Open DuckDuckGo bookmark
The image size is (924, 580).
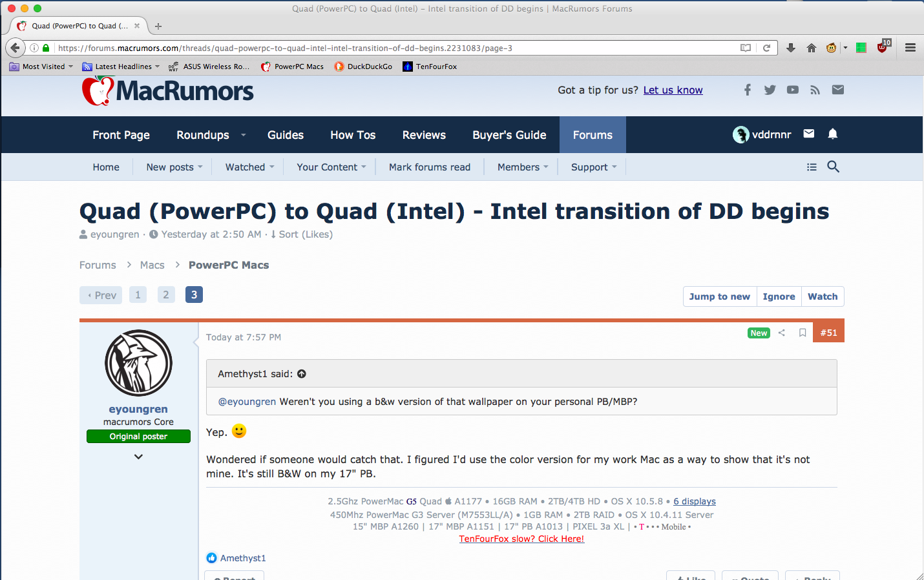click(x=363, y=67)
